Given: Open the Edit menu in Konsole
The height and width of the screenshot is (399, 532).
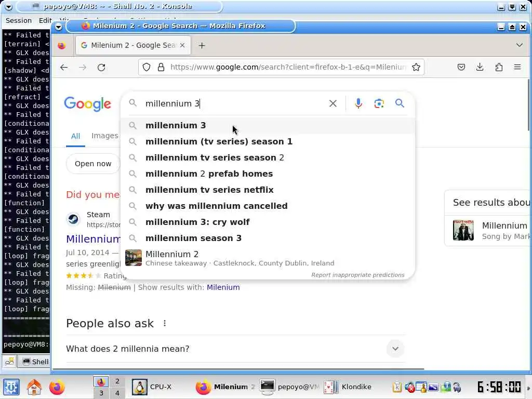Looking at the screenshot, I should (x=45, y=20).
